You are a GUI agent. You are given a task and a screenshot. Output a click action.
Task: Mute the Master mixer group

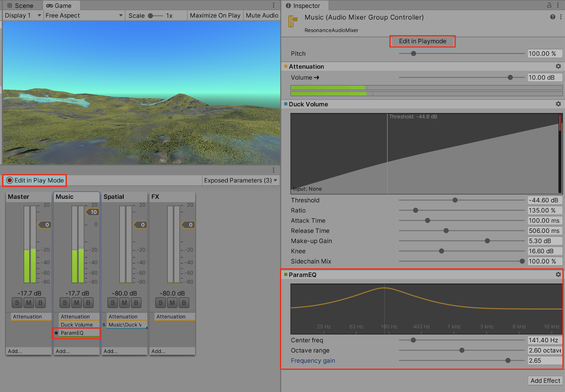tap(29, 303)
